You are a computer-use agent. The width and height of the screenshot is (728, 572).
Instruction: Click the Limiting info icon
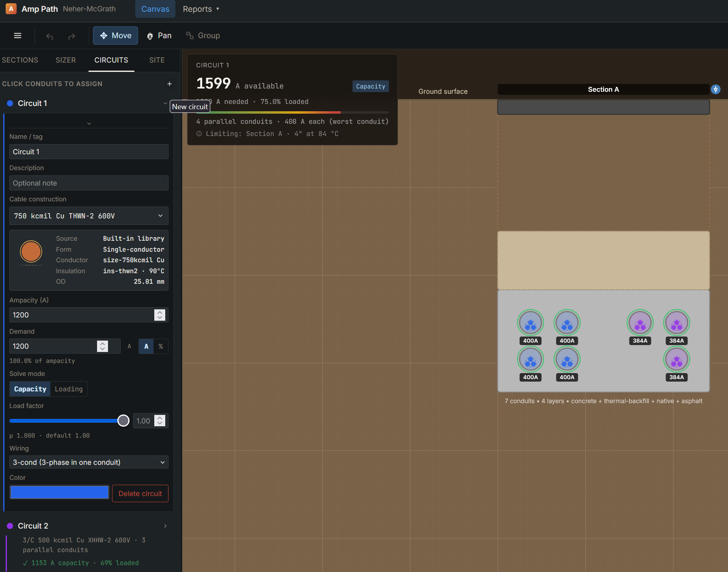coord(199,134)
